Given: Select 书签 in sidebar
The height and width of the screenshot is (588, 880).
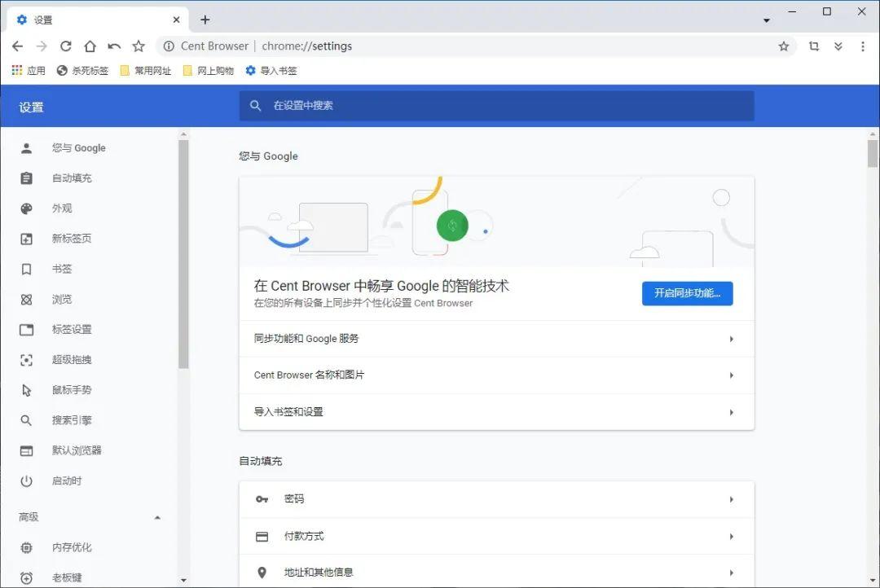Looking at the screenshot, I should coord(62,269).
